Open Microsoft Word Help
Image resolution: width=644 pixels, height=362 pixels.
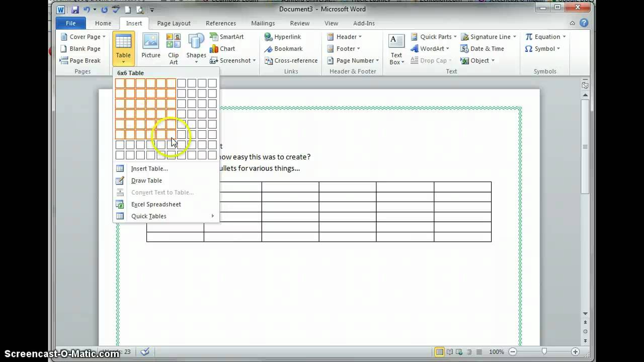(x=584, y=23)
